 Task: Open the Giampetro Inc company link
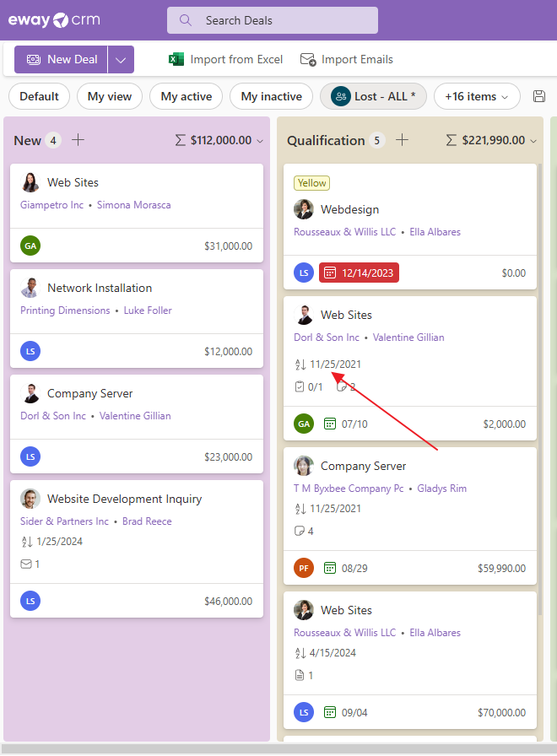(x=51, y=205)
